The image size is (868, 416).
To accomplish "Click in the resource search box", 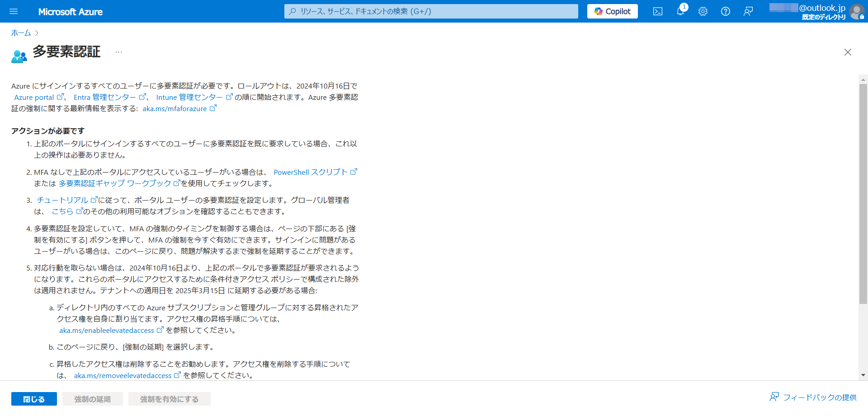I will pyautogui.click(x=431, y=11).
